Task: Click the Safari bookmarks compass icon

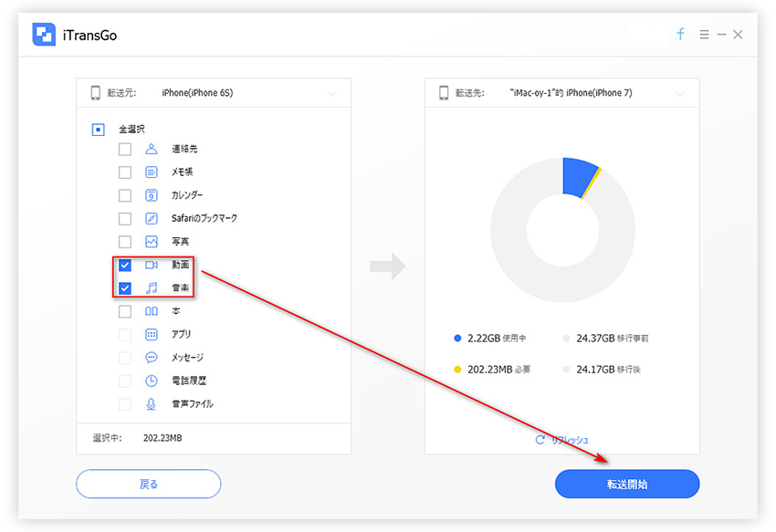Action: point(152,219)
